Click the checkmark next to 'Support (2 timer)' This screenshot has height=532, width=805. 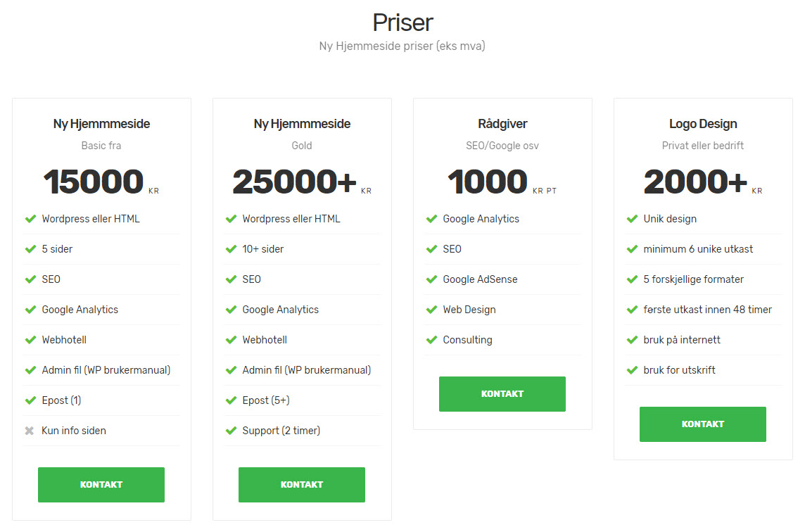231,431
